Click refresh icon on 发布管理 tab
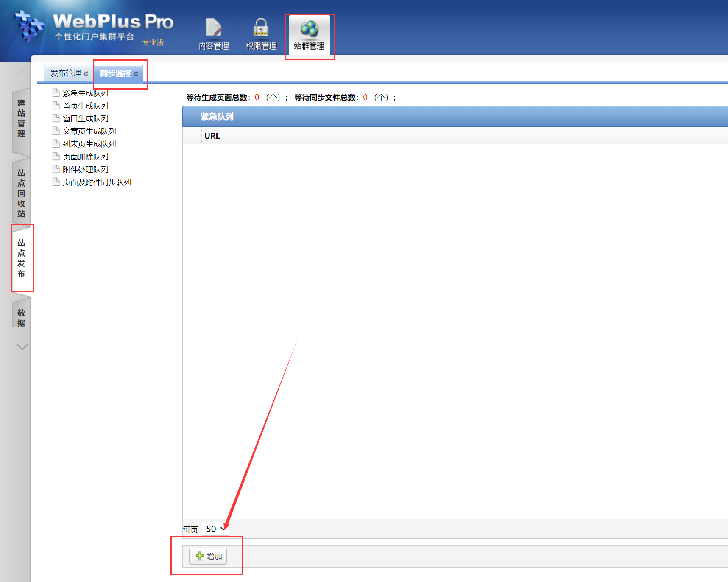Image resolution: width=728 pixels, height=582 pixels. tap(86, 74)
